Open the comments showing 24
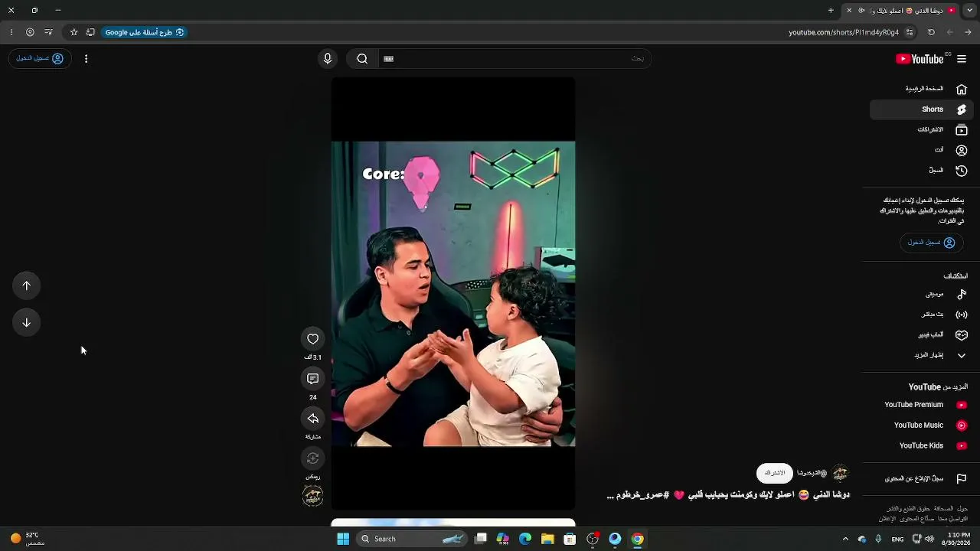This screenshot has width=980, height=551. 312,379
